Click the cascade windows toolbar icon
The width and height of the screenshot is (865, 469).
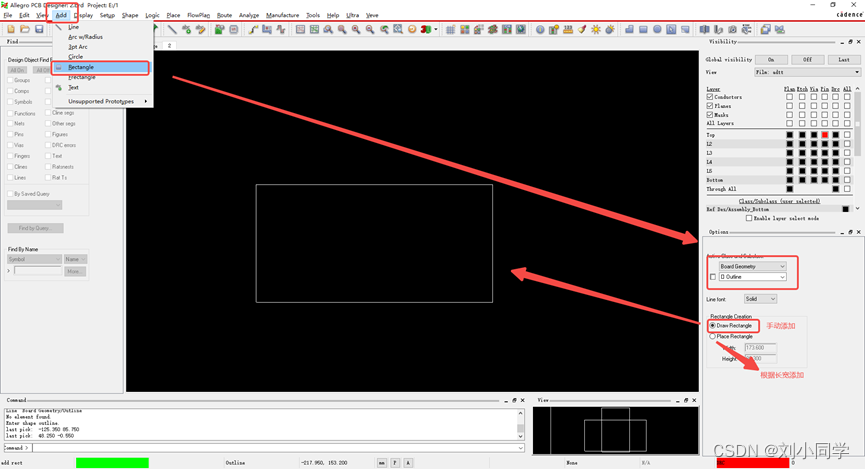pos(766,29)
